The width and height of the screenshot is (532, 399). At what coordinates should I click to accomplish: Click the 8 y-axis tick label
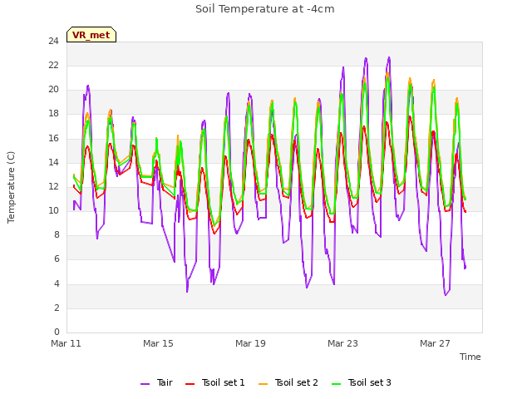(x=57, y=235)
